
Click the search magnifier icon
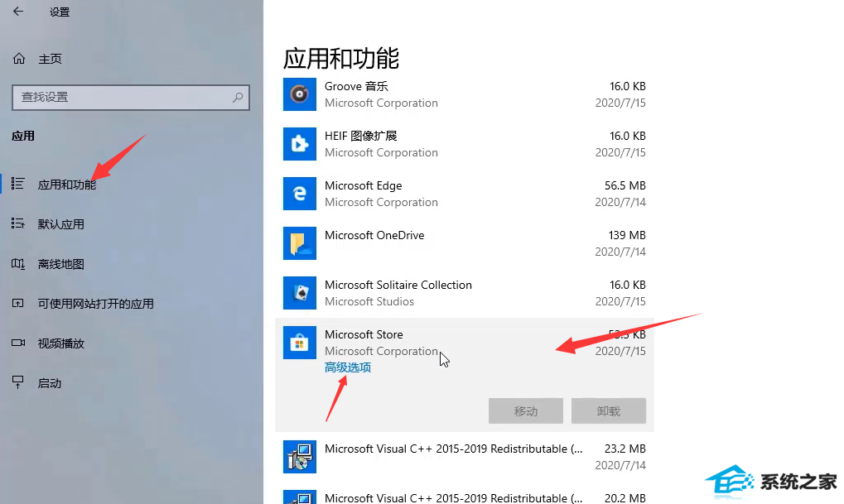(238, 98)
